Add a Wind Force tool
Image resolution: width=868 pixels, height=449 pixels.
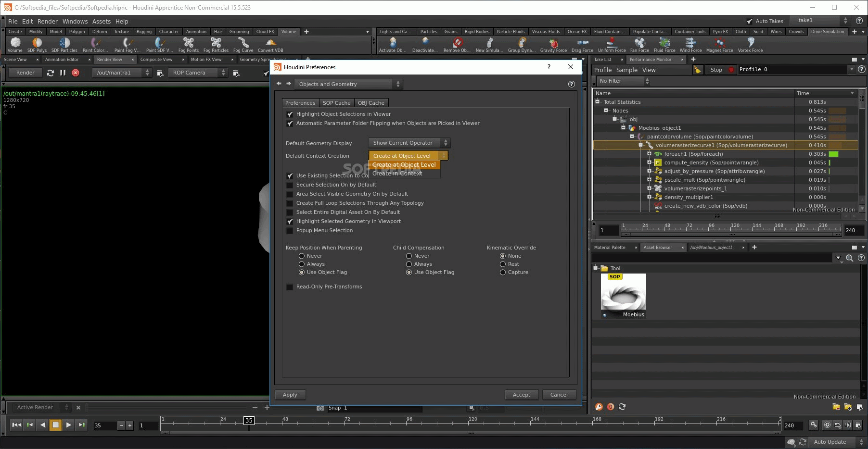coord(690,45)
